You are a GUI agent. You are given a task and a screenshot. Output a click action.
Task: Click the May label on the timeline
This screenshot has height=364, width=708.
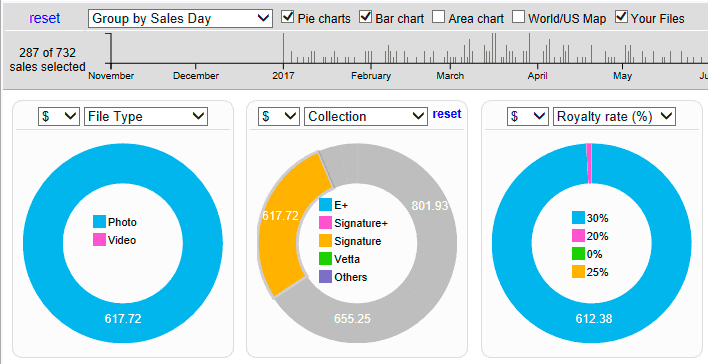622,76
